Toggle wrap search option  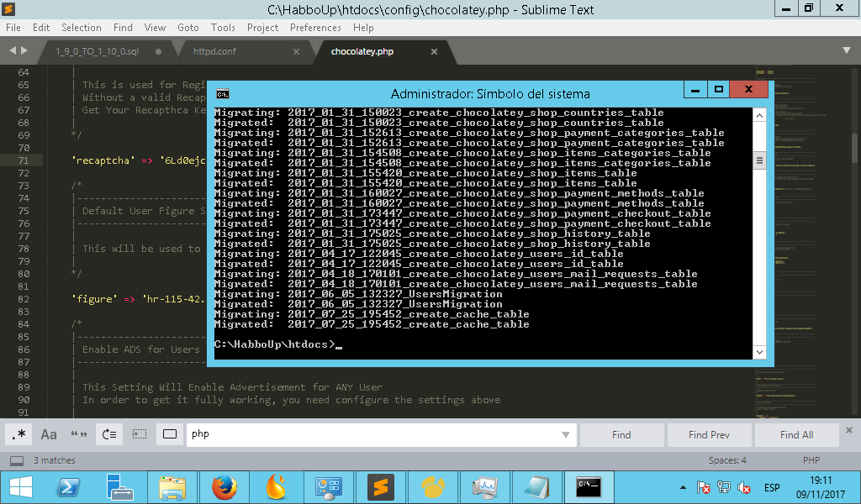pos(109,434)
